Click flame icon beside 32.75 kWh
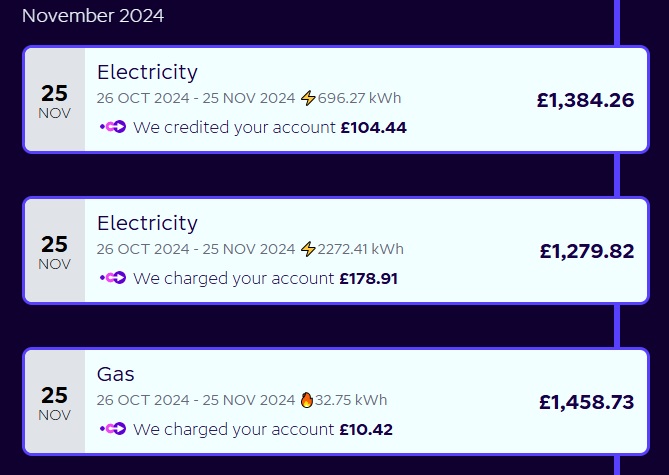669x475 pixels. coord(307,400)
